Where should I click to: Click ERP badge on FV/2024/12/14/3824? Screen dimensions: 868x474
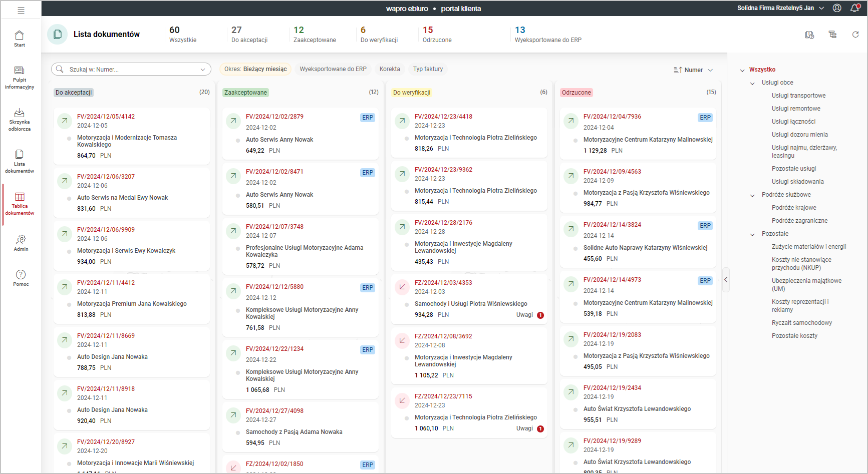(705, 226)
